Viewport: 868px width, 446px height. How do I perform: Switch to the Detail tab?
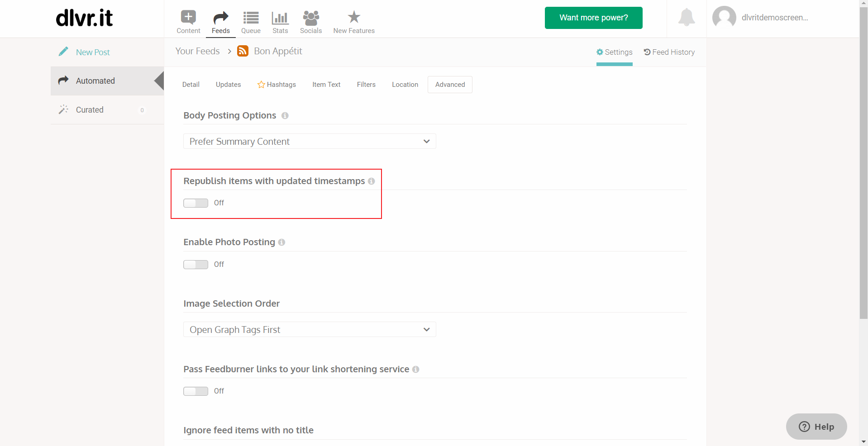click(x=191, y=85)
